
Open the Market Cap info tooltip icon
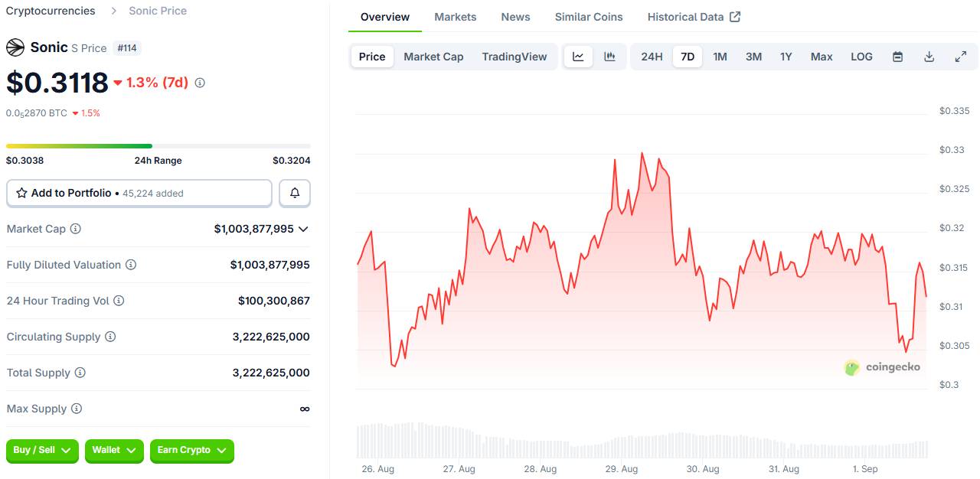76,229
